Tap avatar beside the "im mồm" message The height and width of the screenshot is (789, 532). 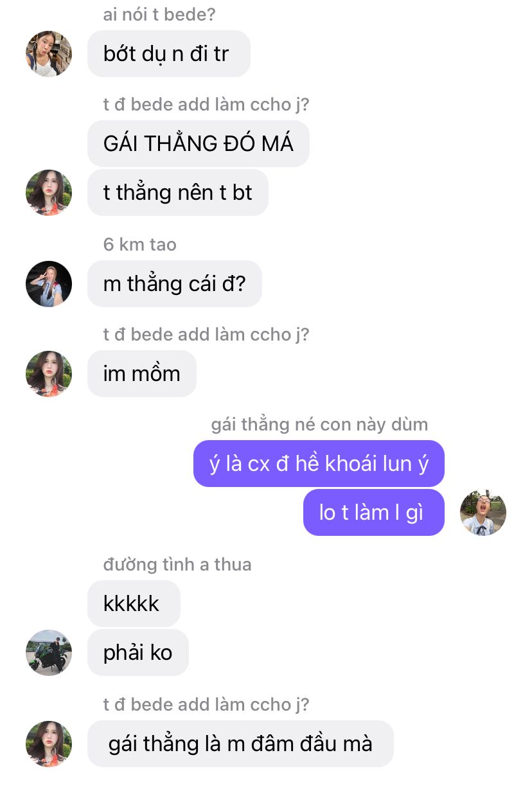[49, 373]
